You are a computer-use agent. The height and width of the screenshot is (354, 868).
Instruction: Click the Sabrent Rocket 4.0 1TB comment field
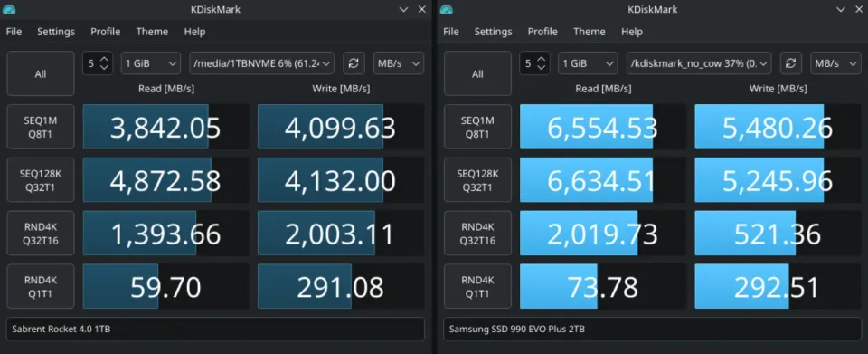tap(215, 329)
